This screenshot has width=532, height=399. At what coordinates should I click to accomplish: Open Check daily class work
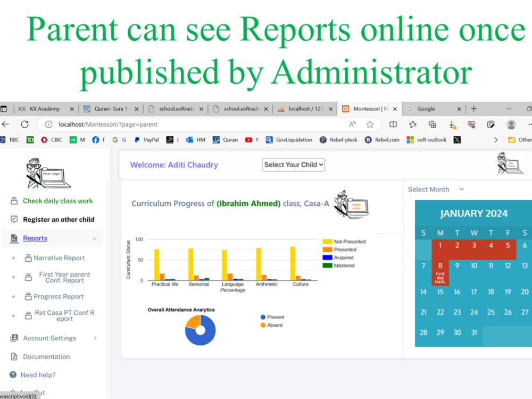(57, 201)
